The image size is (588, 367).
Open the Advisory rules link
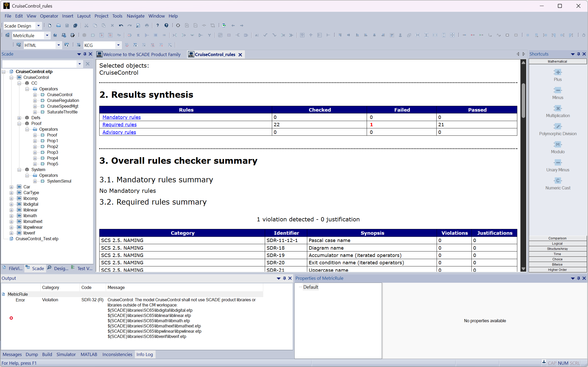119,132
